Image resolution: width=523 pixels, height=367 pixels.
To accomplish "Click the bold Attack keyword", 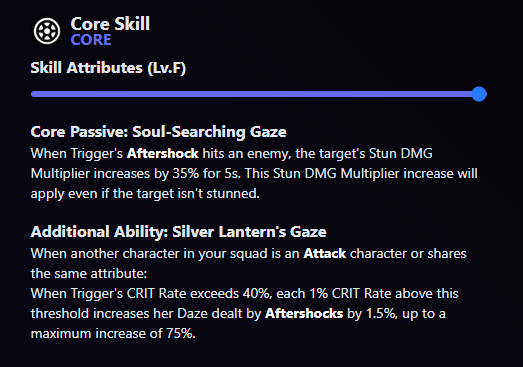I will 325,254.
